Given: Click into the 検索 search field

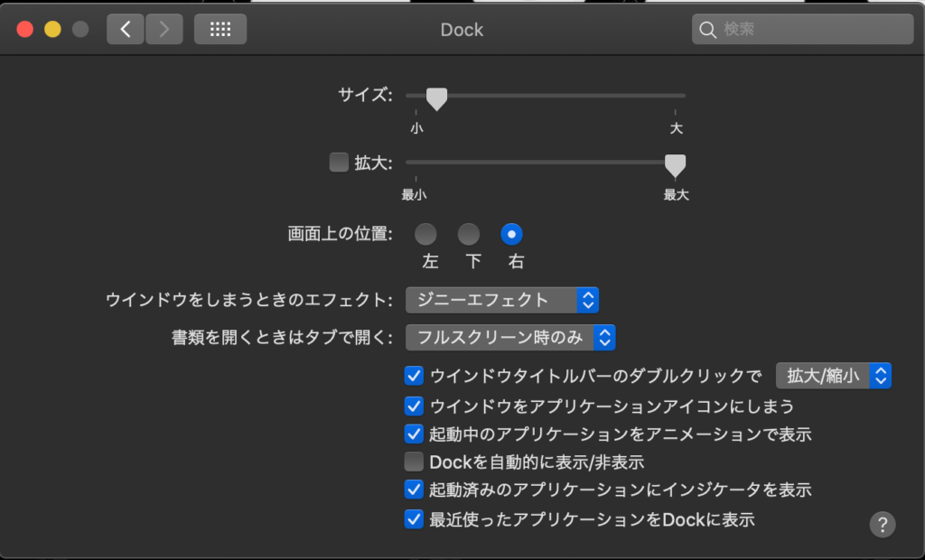Looking at the screenshot, I should (x=802, y=29).
